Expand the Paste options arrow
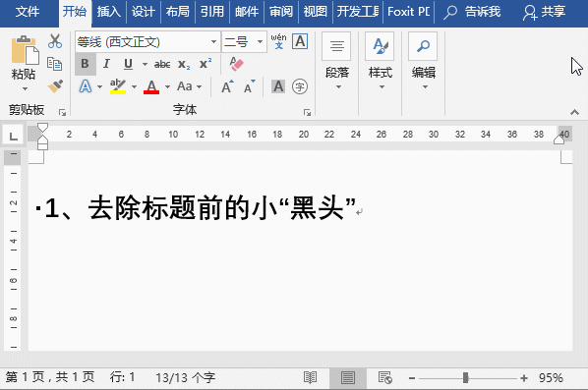The height and width of the screenshot is (390, 588). (25, 88)
